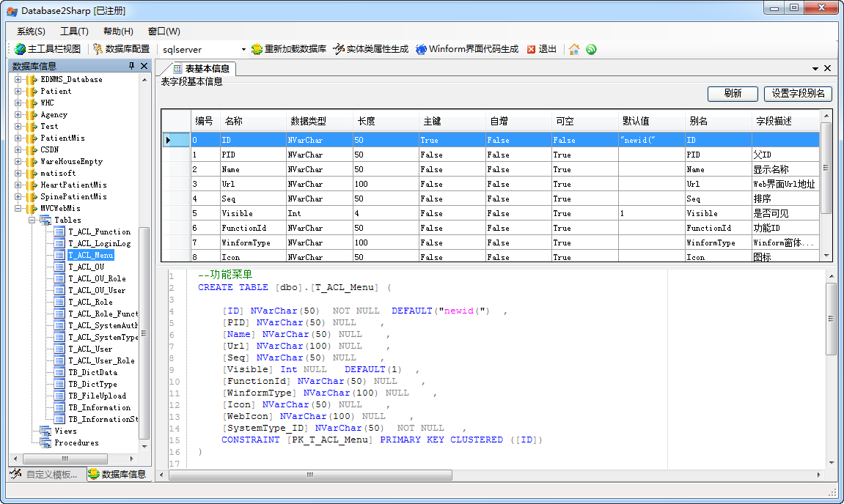Select the T_ACL_User table icon
This screenshot has width=844, height=504.
point(59,349)
